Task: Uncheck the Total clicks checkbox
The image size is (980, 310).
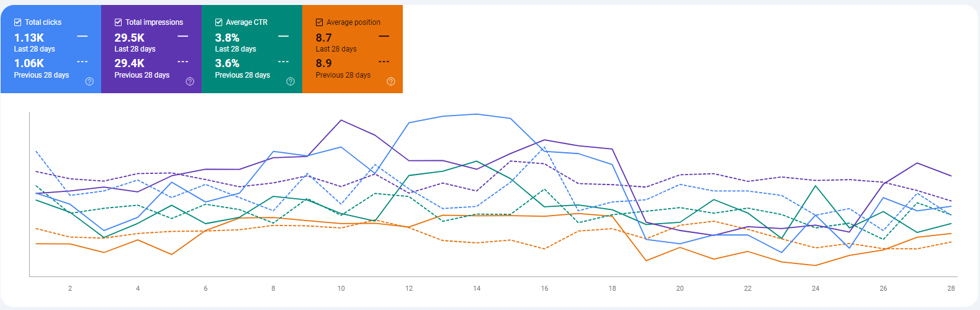Action: click(x=18, y=22)
